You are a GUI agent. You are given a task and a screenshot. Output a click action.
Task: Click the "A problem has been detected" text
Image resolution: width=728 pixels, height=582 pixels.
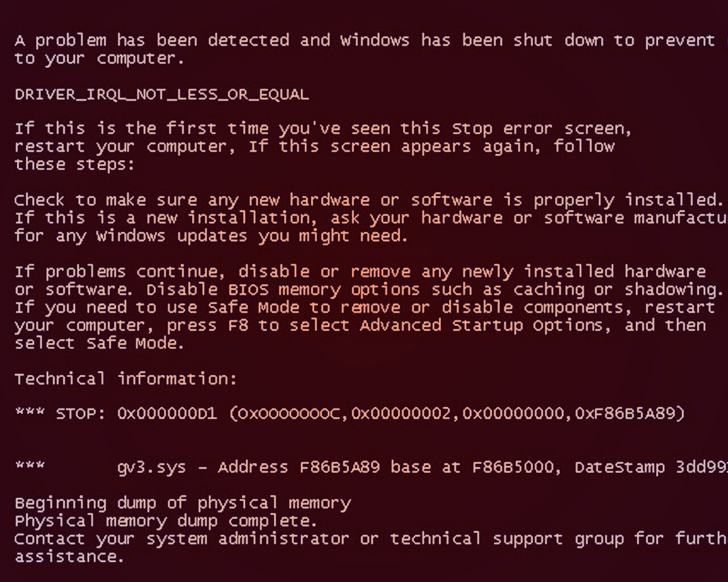152,40
